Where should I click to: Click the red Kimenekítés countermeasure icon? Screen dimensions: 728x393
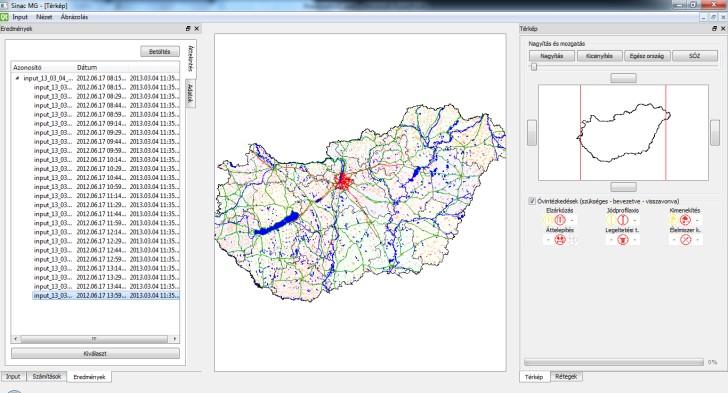685,220
